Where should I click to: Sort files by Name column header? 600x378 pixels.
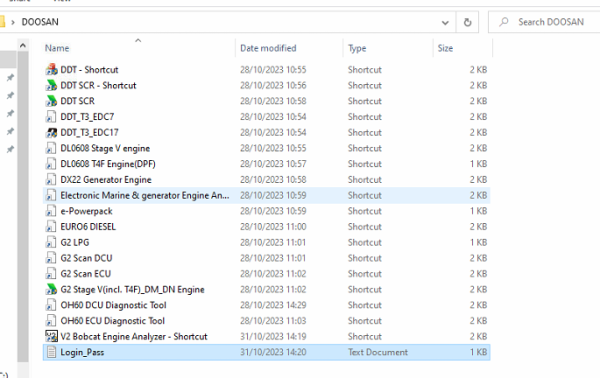point(57,48)
